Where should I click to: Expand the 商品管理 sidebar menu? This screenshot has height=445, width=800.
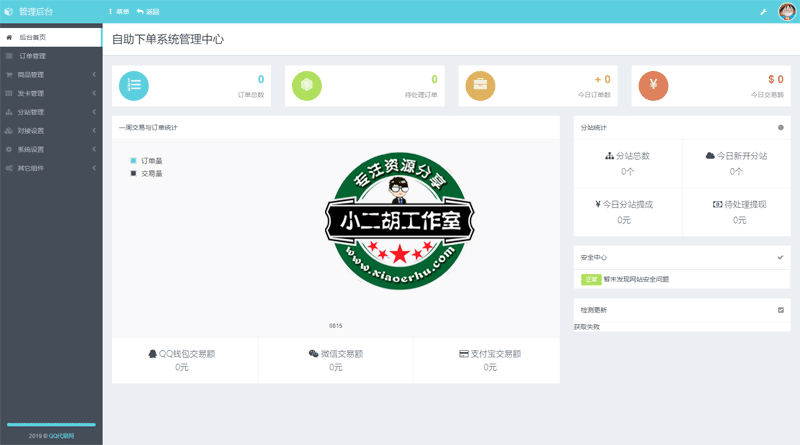coord(50,75)
